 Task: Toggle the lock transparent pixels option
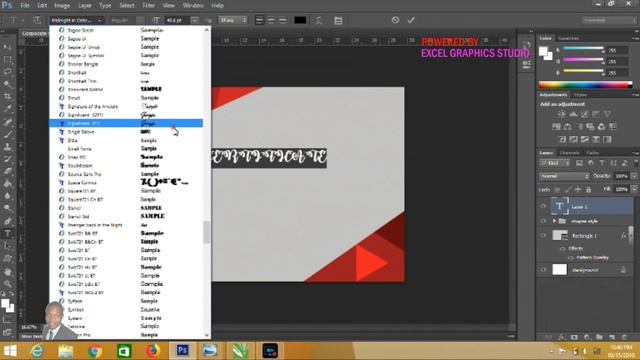tap(557, 189)
